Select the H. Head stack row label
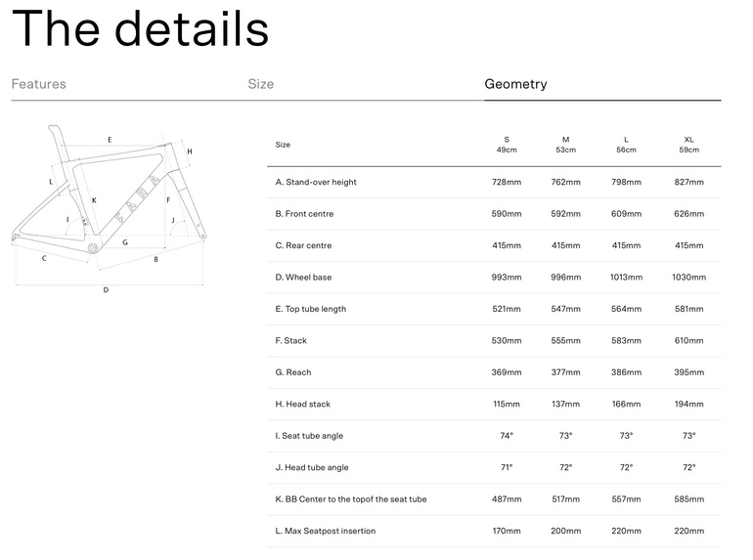 303,404
